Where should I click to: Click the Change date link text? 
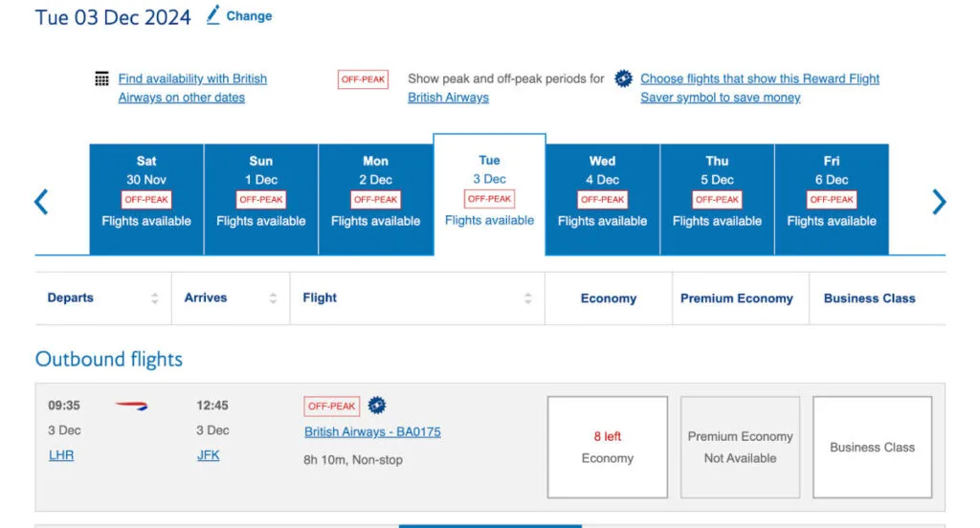[249, 16]
